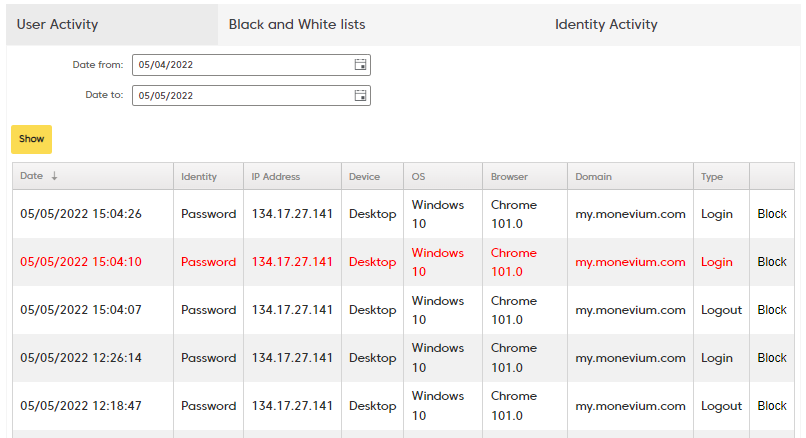Screen dimensions: 806x438
Task: Sort by Date column header
Action: [93, 176]
